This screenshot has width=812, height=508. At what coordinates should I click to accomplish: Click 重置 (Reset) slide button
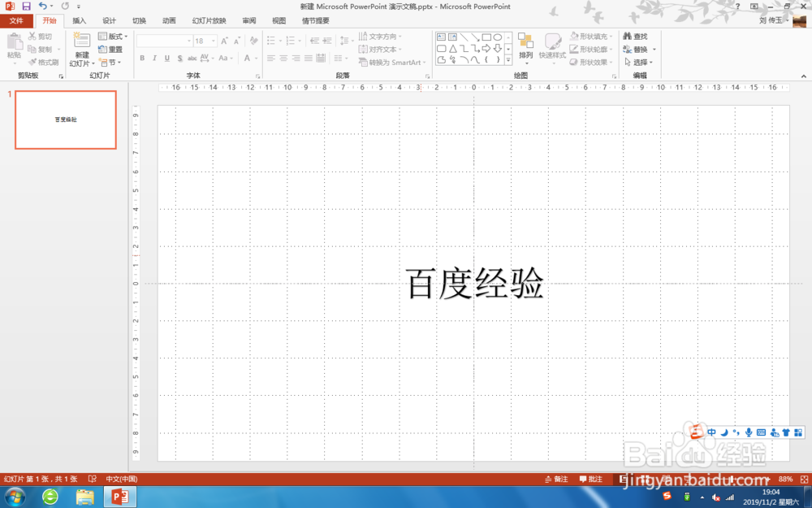point(110,50)
